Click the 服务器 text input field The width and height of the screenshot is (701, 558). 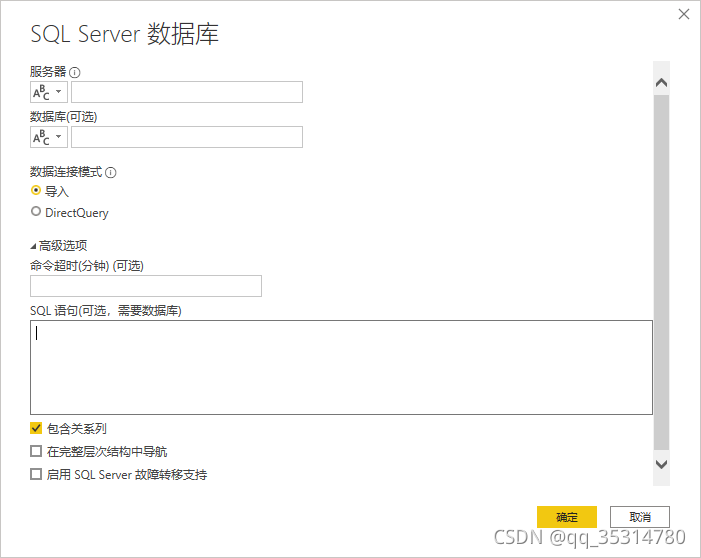[187, 92]
